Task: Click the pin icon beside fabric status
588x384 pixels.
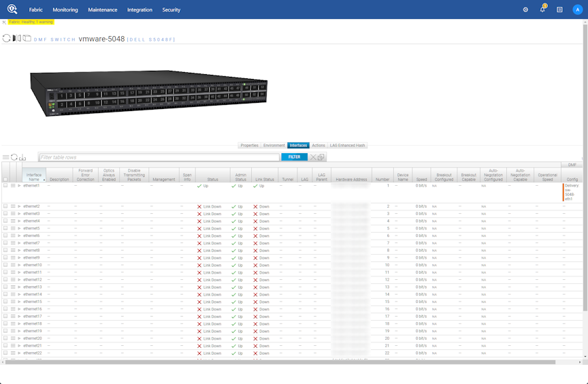Action: click(4, 22)
